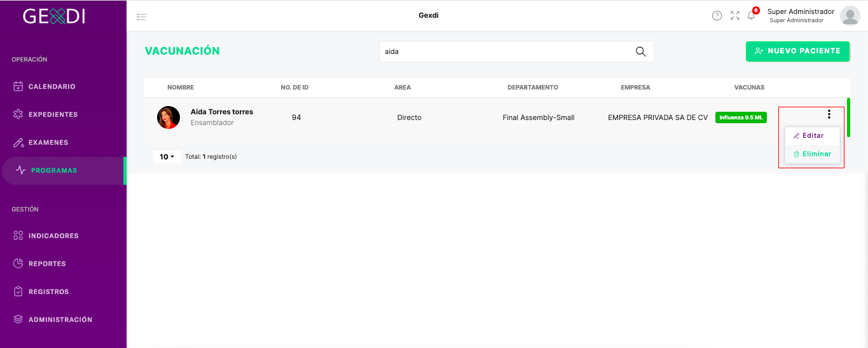
Task: Click the Reportes pie chart icon
Action: 18,264
